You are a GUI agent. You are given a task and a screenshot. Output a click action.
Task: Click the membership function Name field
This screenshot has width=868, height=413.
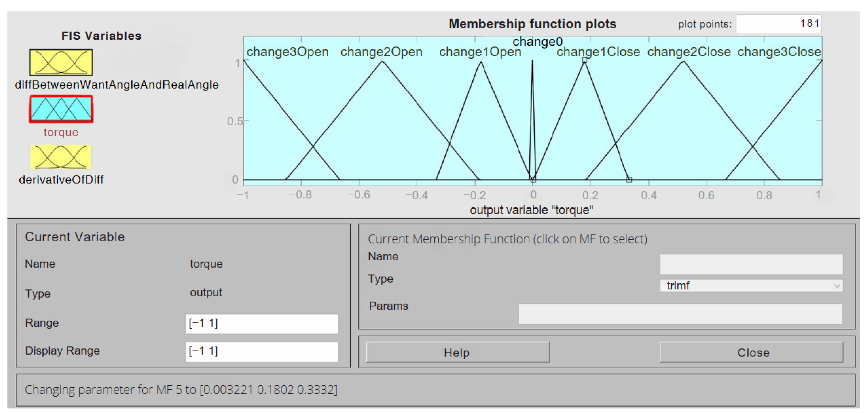[x=751, y=264]
